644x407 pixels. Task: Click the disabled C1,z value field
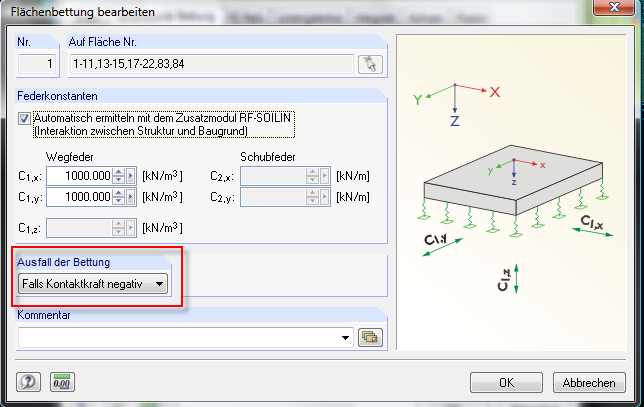coord(79,228)
